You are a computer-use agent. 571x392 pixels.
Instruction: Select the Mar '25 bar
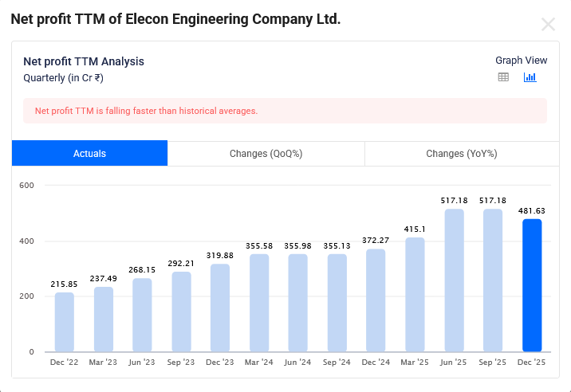pyautogui.click(x=415, y=295)
